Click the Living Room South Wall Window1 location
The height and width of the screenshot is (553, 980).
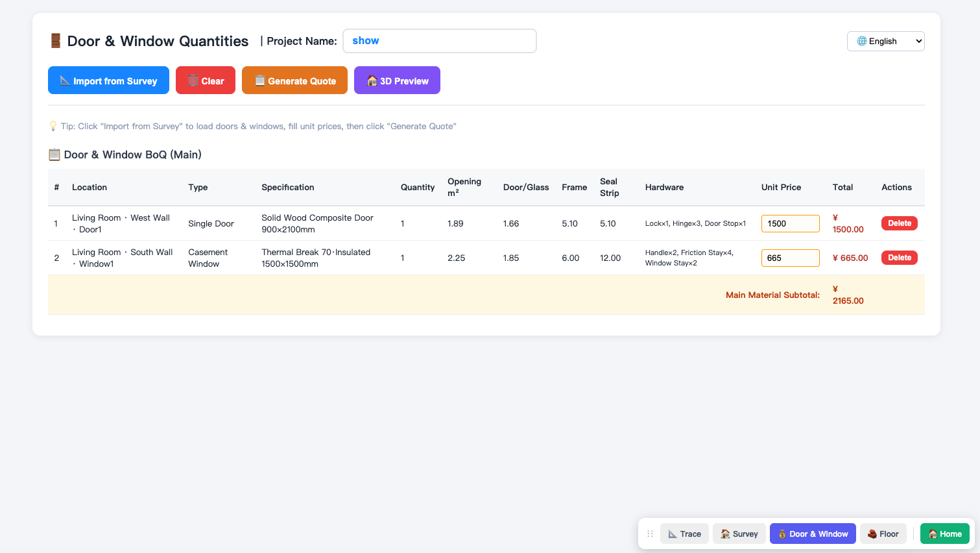pyautogui.click(x=123, y=258)
